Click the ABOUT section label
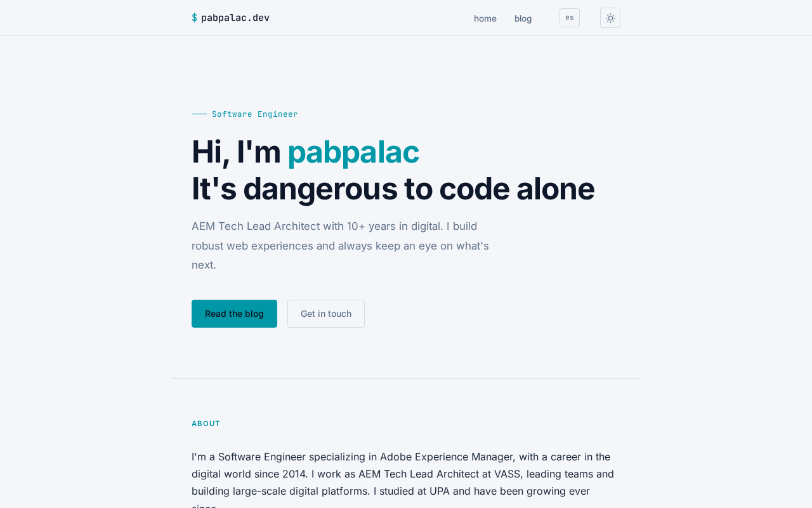This screenshot has height=508, width=812. [206, 424]
